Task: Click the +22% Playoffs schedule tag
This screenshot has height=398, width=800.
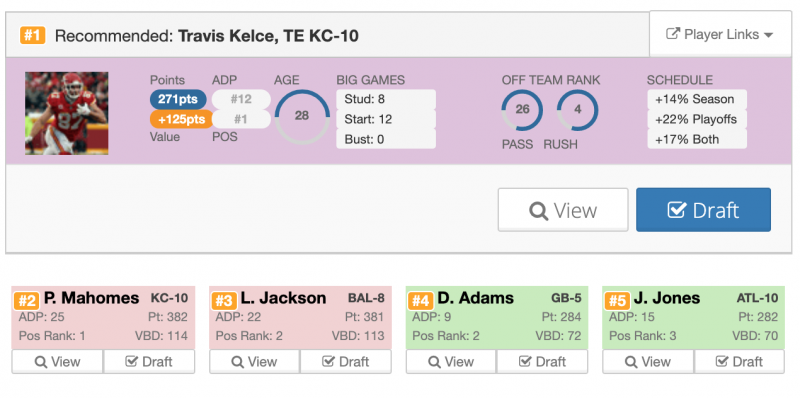Action: tap(696, 119)
